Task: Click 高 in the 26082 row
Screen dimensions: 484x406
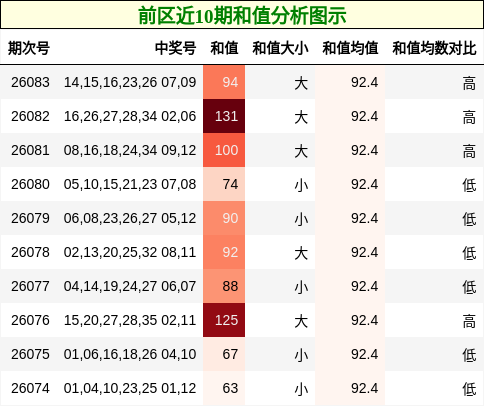Action: point(469,117)
